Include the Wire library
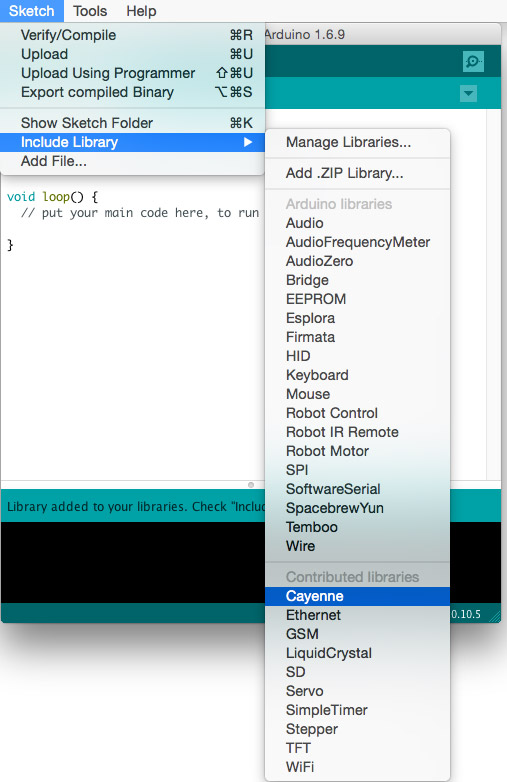Image resolution: width=507 pixels, height=782 pixels. tap(357, 546)
